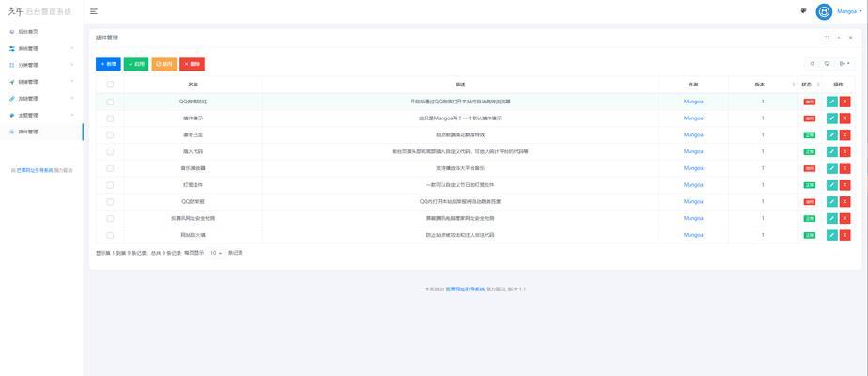Screen dimensions: 868x376
Task: Click the orange 禁用 button
Action: click(163, 64)
